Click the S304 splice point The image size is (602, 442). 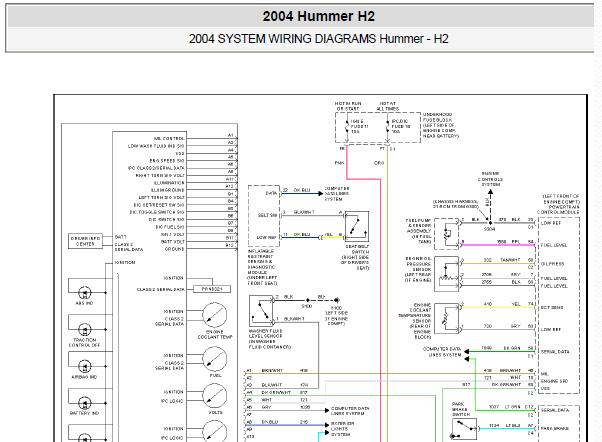coord(490,223)
